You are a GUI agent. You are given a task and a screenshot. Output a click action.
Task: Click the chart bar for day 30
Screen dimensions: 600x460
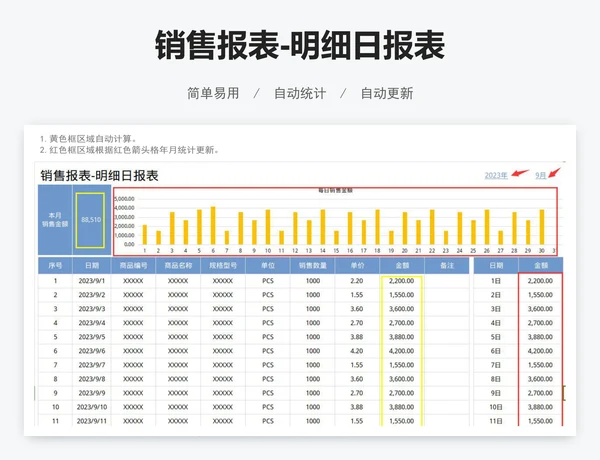(x=542, y=227)
